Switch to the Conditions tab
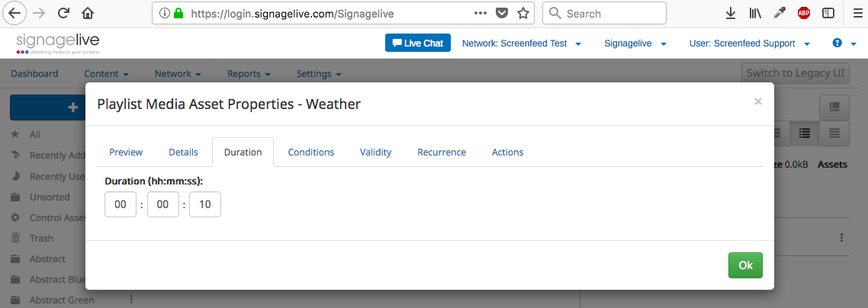The height and width of the screenshot is (308, 868). pos(311,152)
